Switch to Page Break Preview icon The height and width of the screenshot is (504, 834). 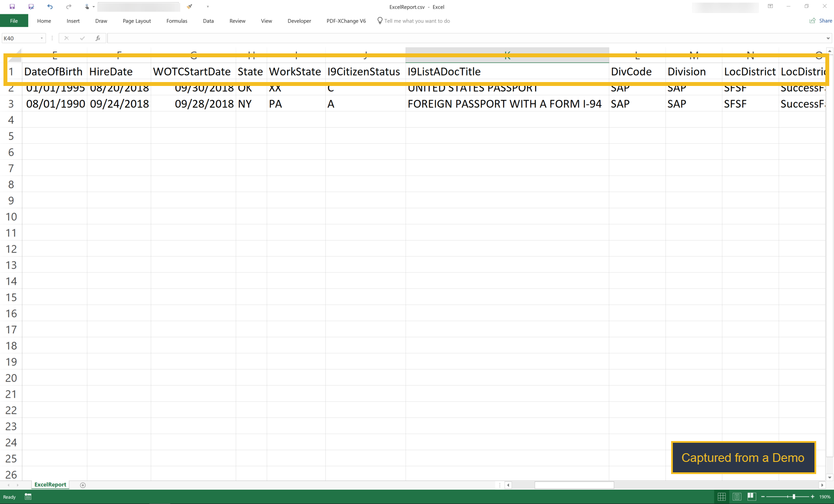pos(752,497)
